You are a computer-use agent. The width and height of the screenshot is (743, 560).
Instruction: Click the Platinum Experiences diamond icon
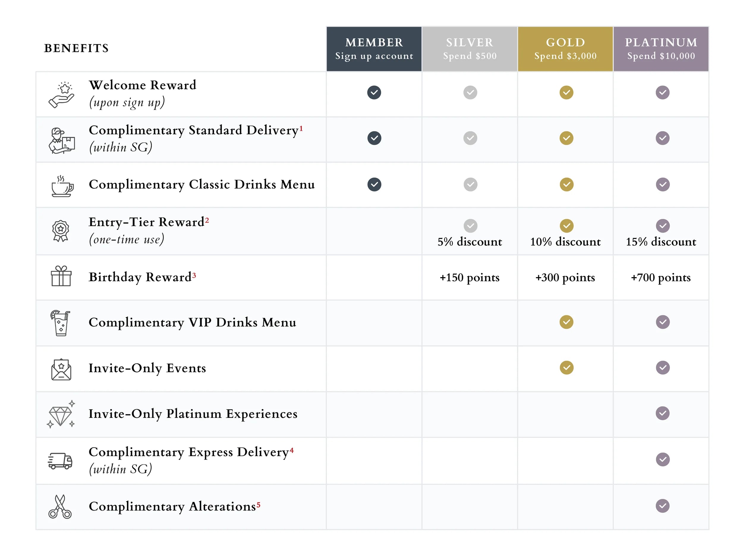click(61, 415)
